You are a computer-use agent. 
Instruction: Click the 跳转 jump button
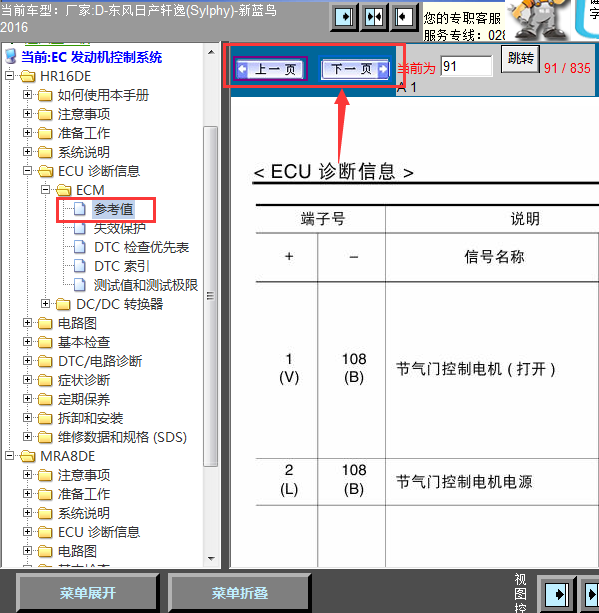[520, 59]
